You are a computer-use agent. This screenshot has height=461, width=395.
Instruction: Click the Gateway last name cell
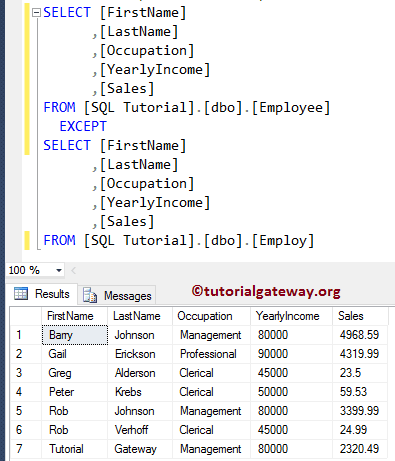[x=140, y=449]
